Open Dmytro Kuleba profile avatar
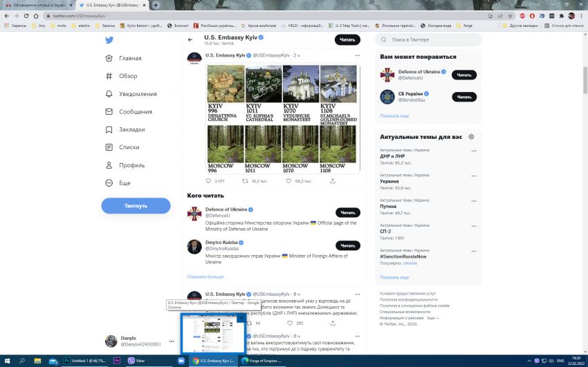The height and width of the screenshot is (367, 588). coord(194,247)
